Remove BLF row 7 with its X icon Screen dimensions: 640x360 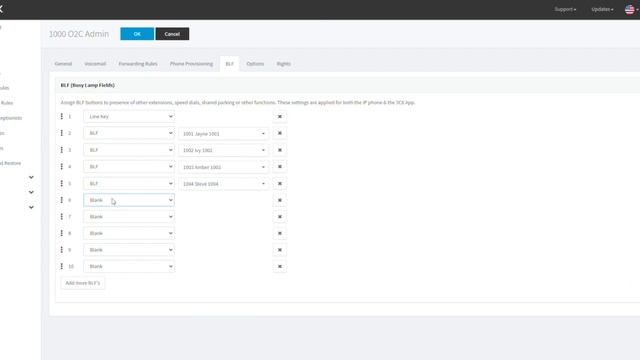280,217
